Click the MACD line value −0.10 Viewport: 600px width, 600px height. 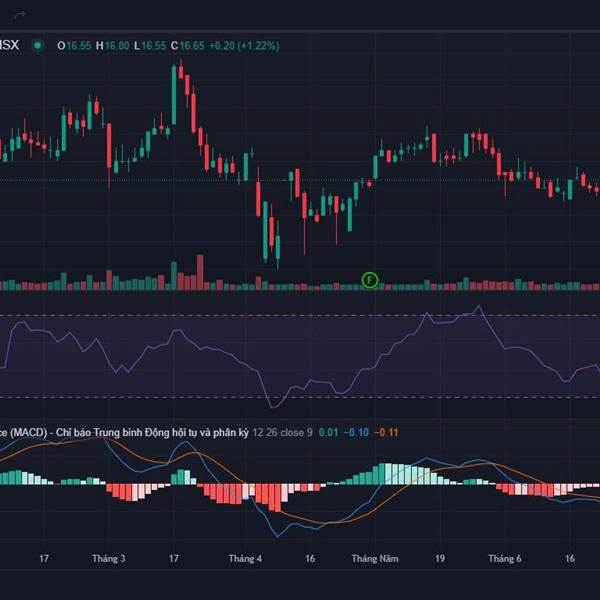coord(356,432)
